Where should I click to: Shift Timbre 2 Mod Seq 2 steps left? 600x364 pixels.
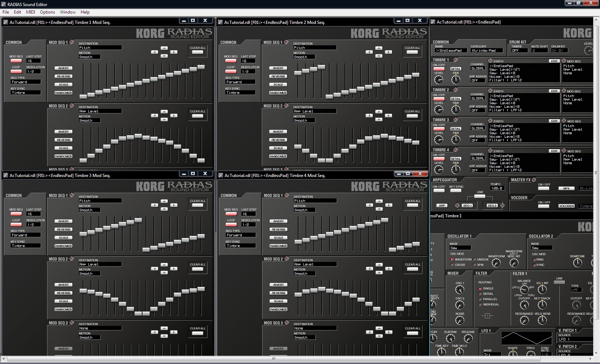coord(369,116)
